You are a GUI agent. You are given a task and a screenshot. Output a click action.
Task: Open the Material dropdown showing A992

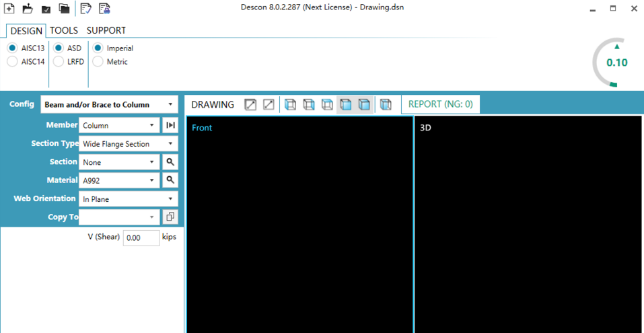click(119, 180)
